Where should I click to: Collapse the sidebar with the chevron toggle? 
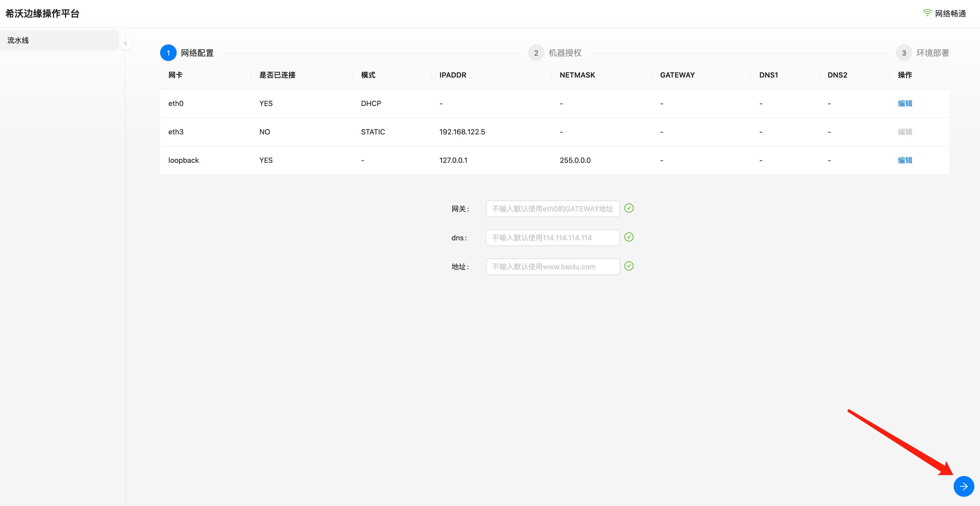tap(126, 43)
